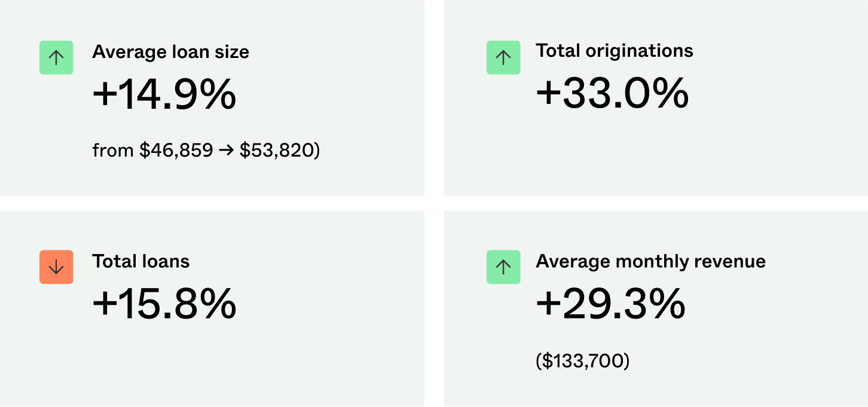Click the $53,820 ending loan amount

click(x=277, y=151)
